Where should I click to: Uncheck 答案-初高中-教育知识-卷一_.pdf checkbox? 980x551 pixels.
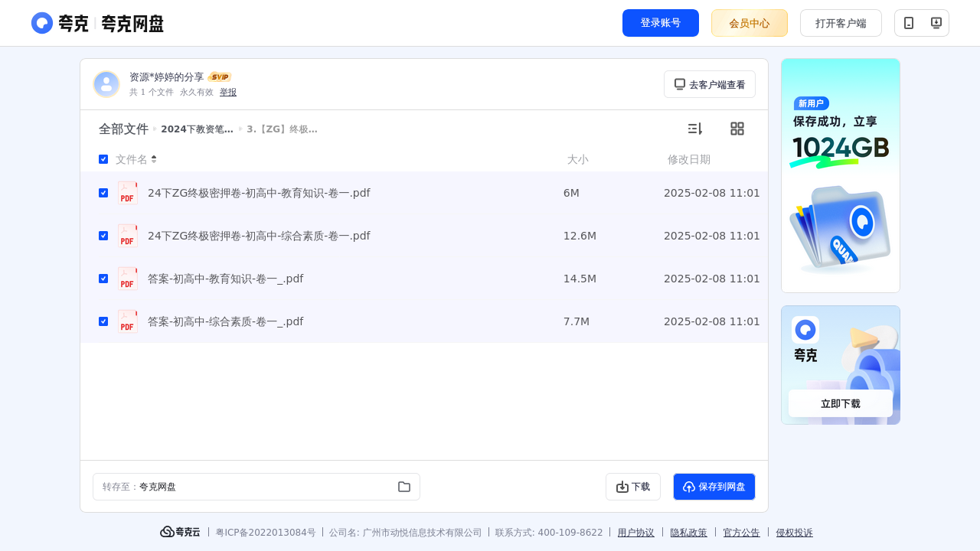point(103,279)
